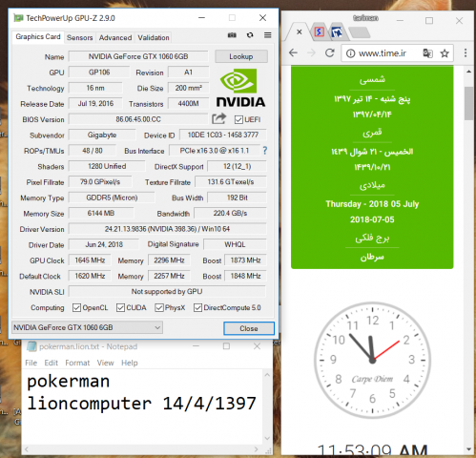
Task: Click the Driver Version field
Action: (167, 229)
